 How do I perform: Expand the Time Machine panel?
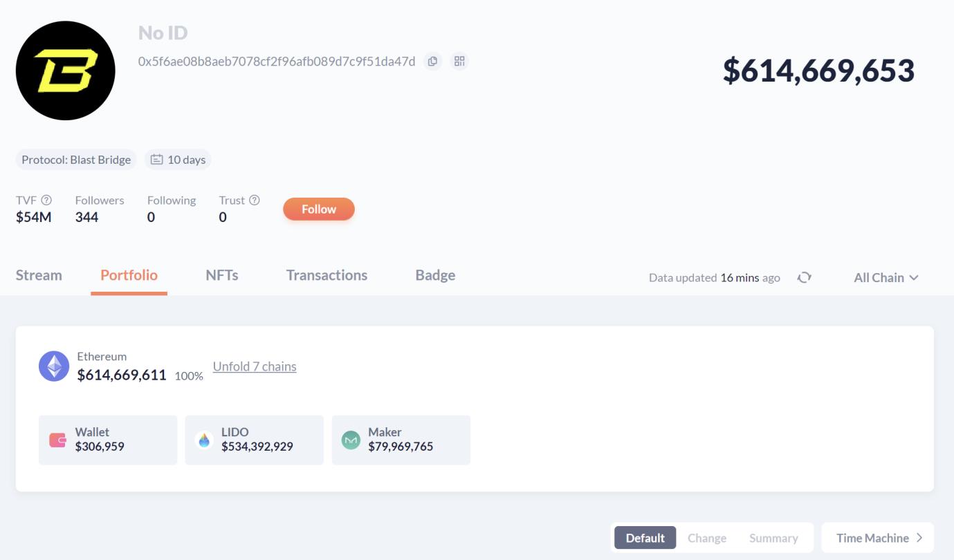pos(878,538)
